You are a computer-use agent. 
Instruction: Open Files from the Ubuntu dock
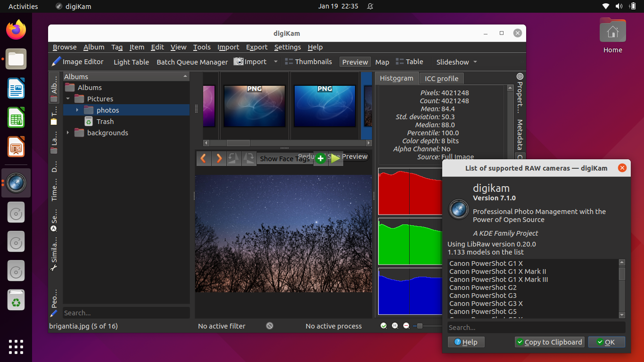click(x=16, y=59)
